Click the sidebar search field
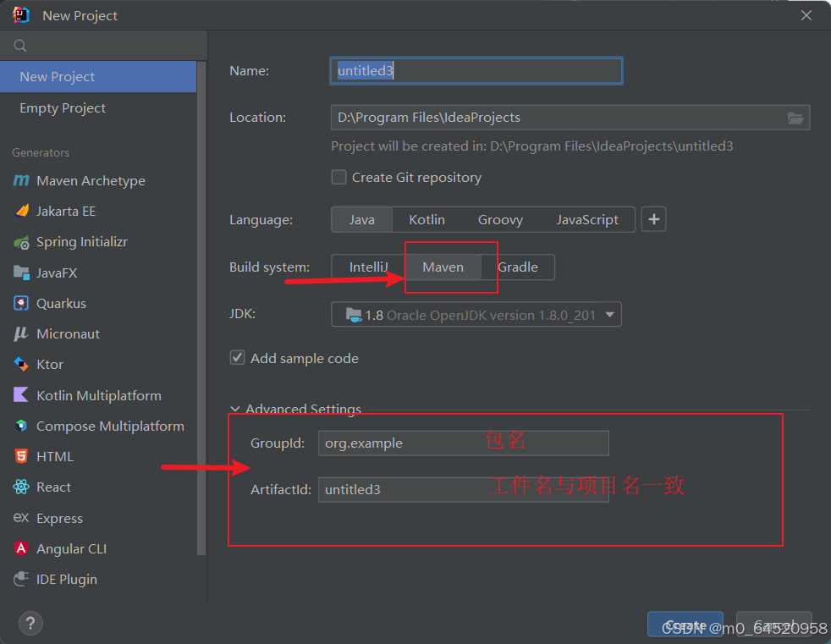The image size is (831, 644). (x=103, y=46)
